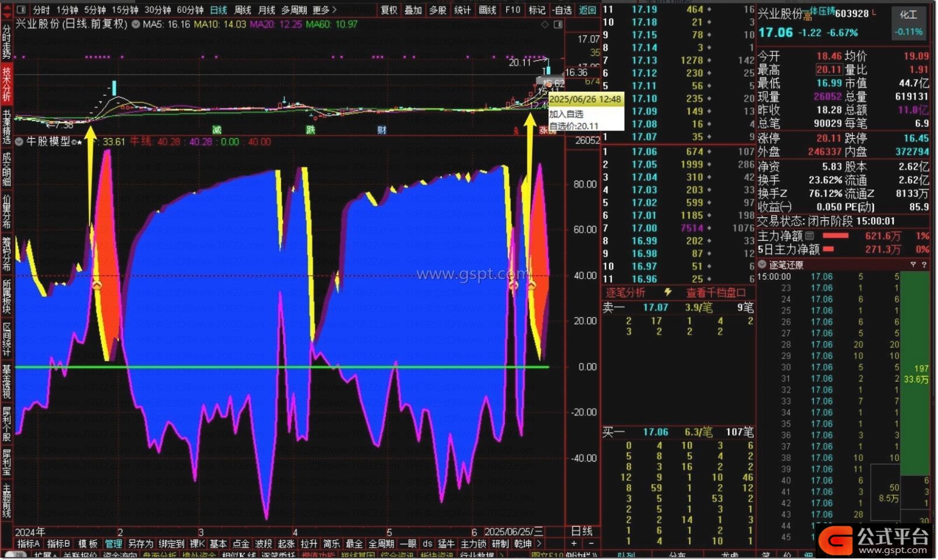Viewport: 938px width, 560px height.
Task: Select the 技术分析 tab in left sidebar
Action: (x=6, y=84)
